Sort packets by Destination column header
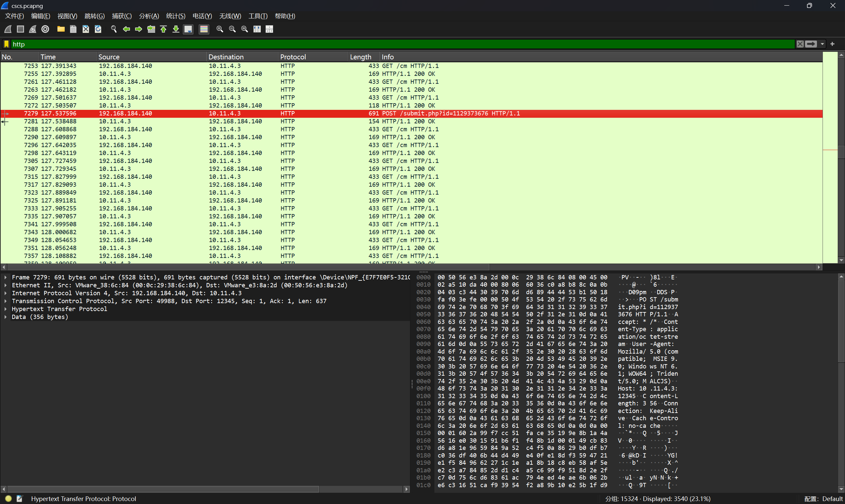Viewport: 845px width, 504px height. click(243, 57)
